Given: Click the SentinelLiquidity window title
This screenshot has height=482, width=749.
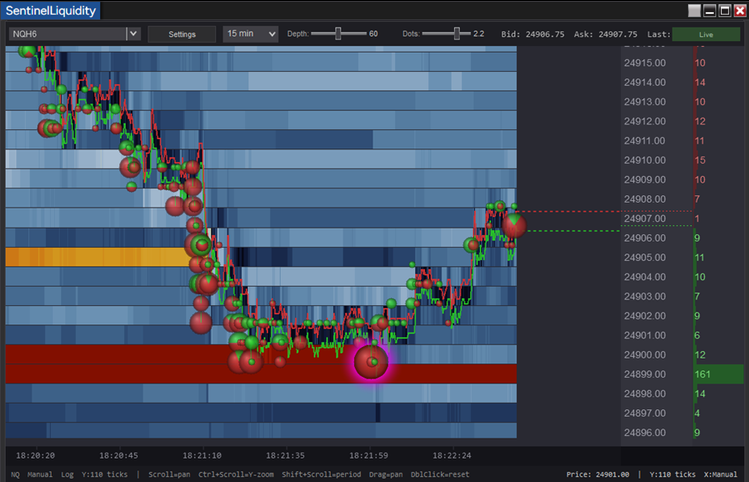Looking at the screenshot, I should coord(51,11).
